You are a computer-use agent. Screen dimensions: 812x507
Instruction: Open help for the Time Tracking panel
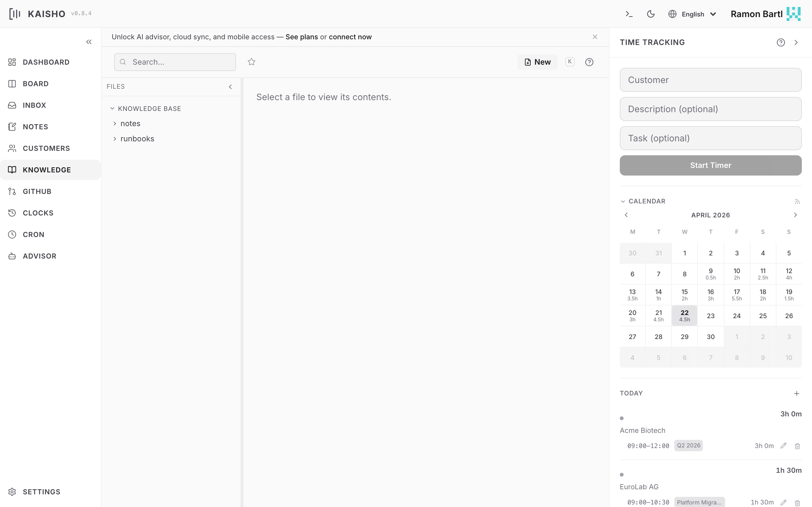pos(781,42)
